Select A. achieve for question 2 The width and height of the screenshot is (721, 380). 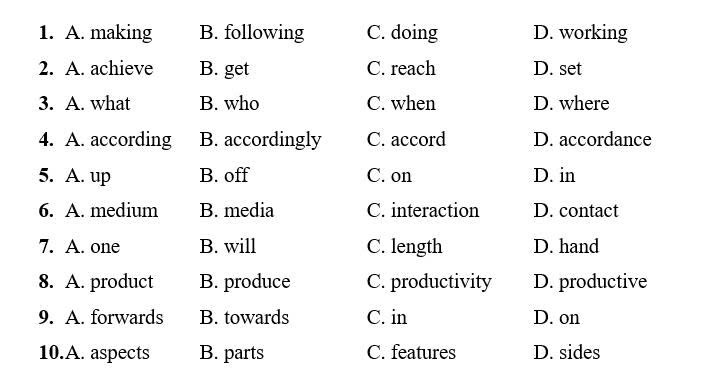click(x=109, y=69)
